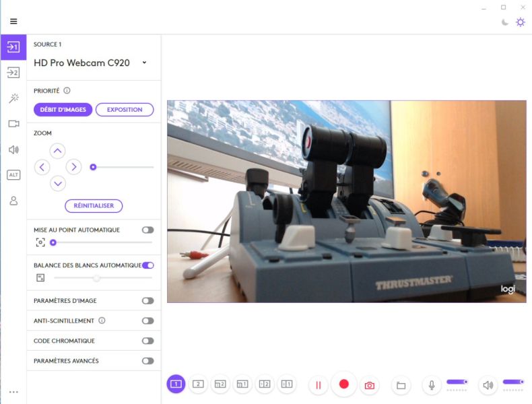This screenshot has width=532, height=404.
Task: Select the Source 2 sidebar tab
Action: (x=13, y=72)
